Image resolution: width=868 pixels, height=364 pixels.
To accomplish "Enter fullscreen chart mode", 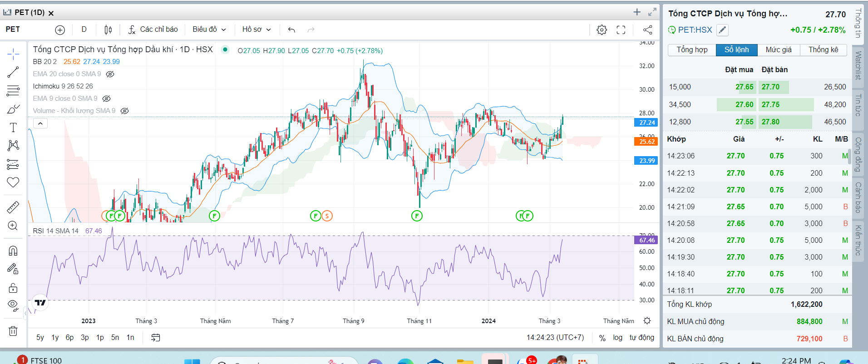I will [x=621, y=30].
